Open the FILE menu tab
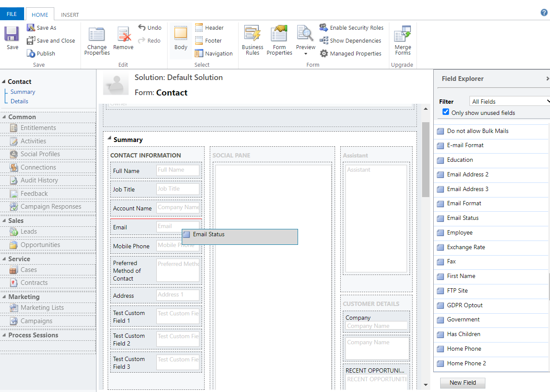The width and height of the screenshot is (550, 392). [12, 14]
